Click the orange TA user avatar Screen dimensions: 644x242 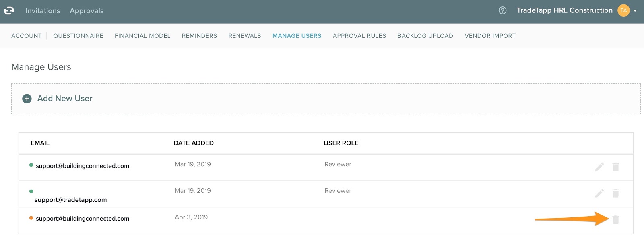point(623,10)
